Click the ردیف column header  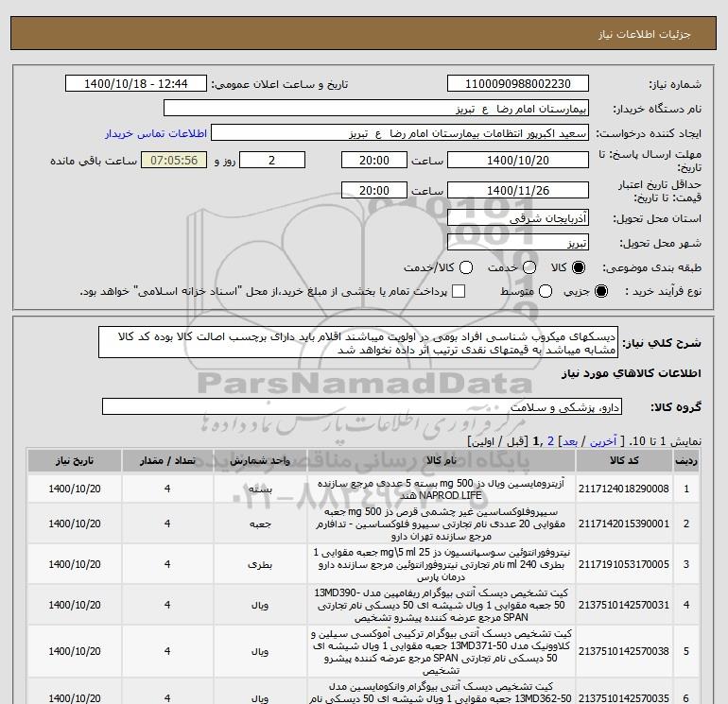(x=686, y=461)
